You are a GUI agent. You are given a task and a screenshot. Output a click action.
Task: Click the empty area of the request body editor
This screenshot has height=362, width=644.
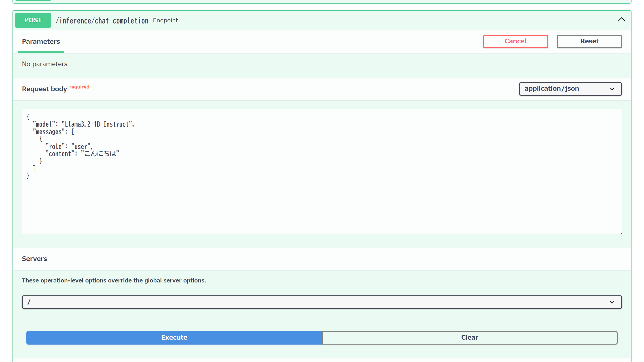(325, 200)
